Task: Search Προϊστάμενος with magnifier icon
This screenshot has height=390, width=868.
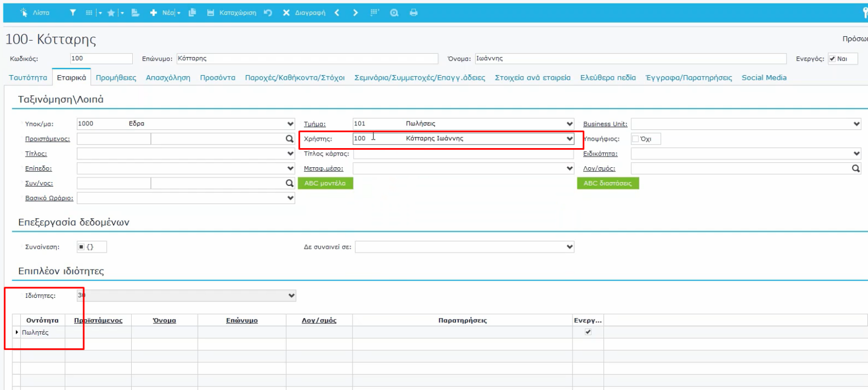Action: pos(290,138)
